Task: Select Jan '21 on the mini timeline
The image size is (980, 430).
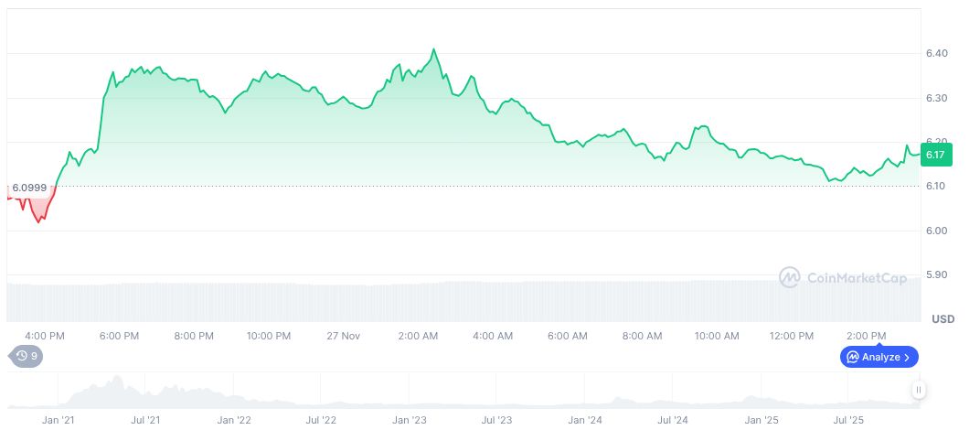Action: tap(59, 420)
